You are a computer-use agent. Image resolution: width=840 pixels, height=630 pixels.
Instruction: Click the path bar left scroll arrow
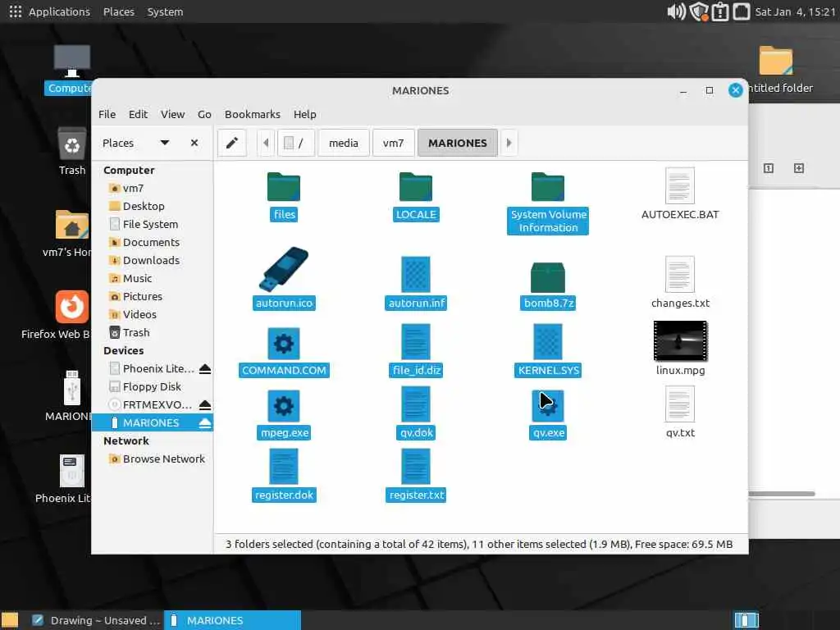pos(266,143)
